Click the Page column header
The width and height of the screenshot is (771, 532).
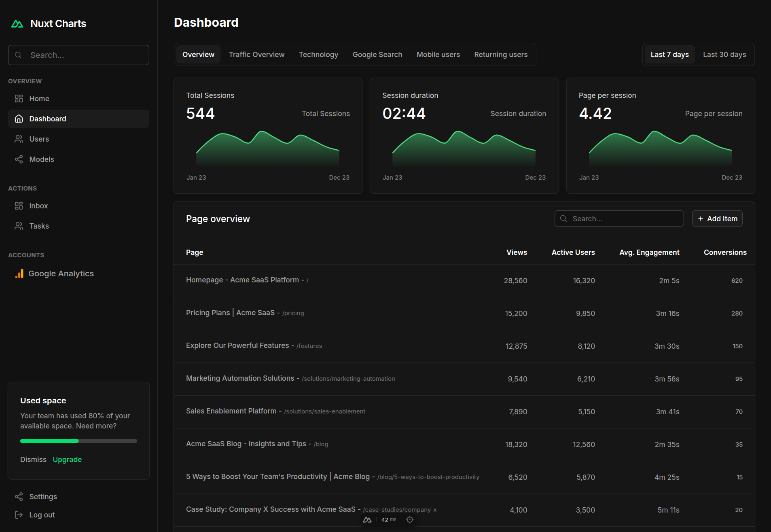(195, 252)
